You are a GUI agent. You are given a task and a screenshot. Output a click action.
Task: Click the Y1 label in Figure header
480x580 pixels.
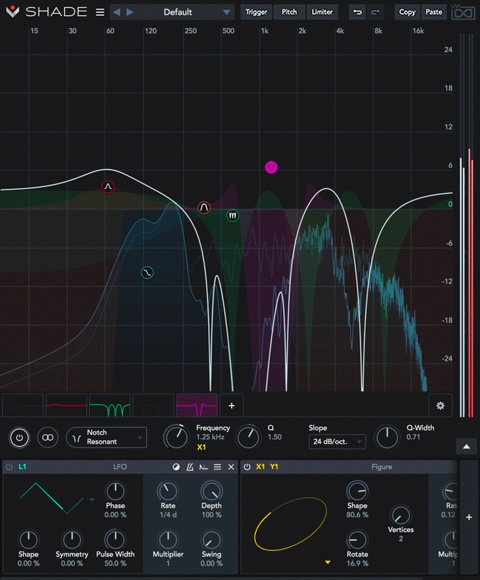[x=274, y=467]
